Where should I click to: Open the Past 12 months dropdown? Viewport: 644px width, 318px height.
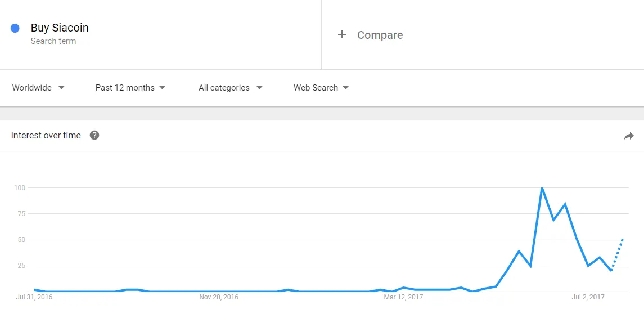(x=130, y=87)
